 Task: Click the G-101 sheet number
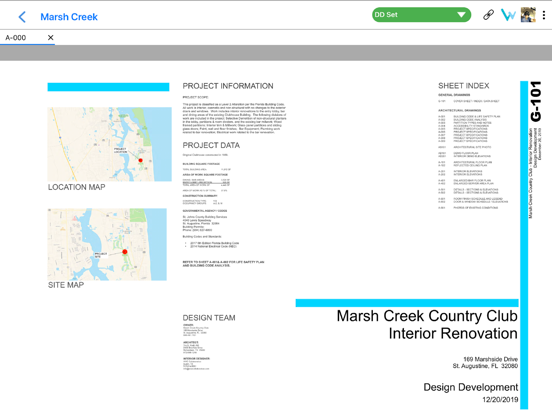535,101
